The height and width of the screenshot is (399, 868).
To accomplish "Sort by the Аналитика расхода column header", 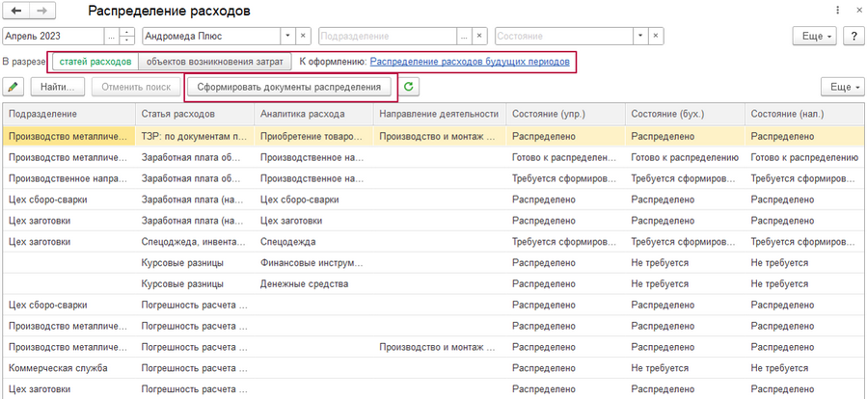I will (x=313, y=114).
